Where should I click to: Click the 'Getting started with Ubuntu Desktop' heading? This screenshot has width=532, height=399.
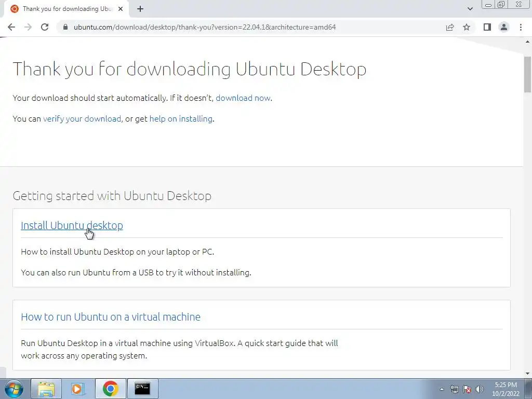tap(112, 196)
